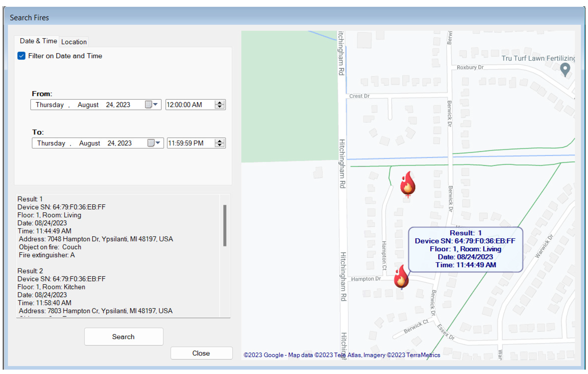Switch to the Location tab

coord(74,42)
